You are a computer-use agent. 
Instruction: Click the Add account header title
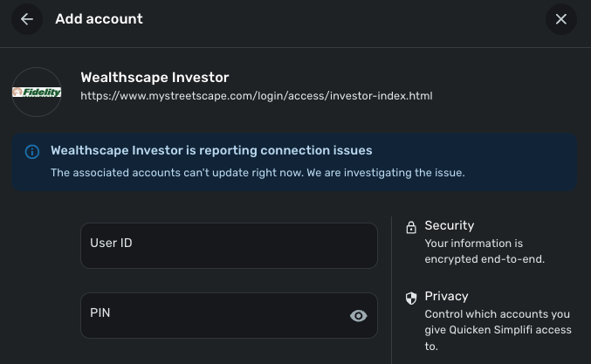[99, 19]
